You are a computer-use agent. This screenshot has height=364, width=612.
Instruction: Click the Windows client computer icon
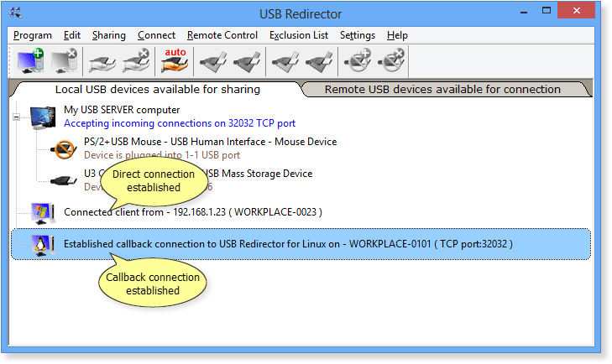click(x=43, y=213)
